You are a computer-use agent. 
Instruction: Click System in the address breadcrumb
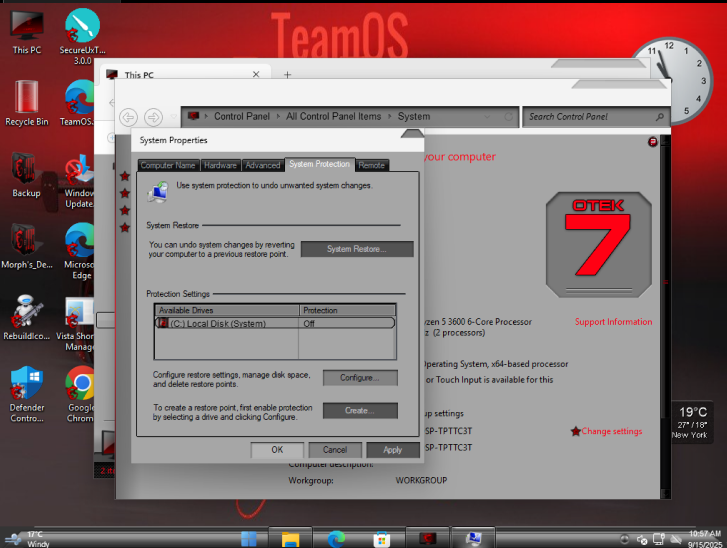pyautogui.click(x=414, y=116)
